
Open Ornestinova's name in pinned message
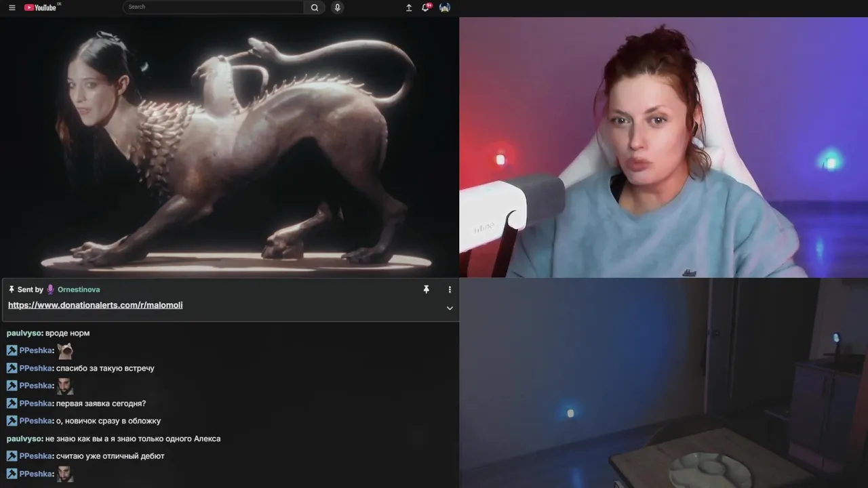tap(79, 289)
